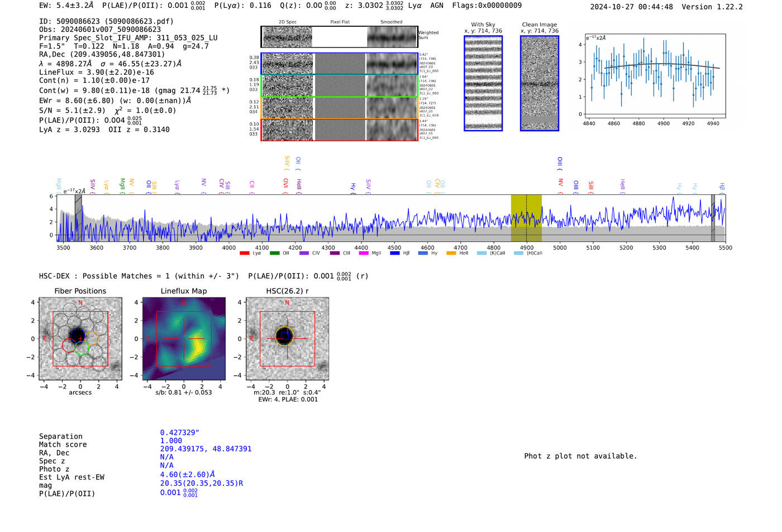Click the orange HeII legend swatch

point(451,253)
